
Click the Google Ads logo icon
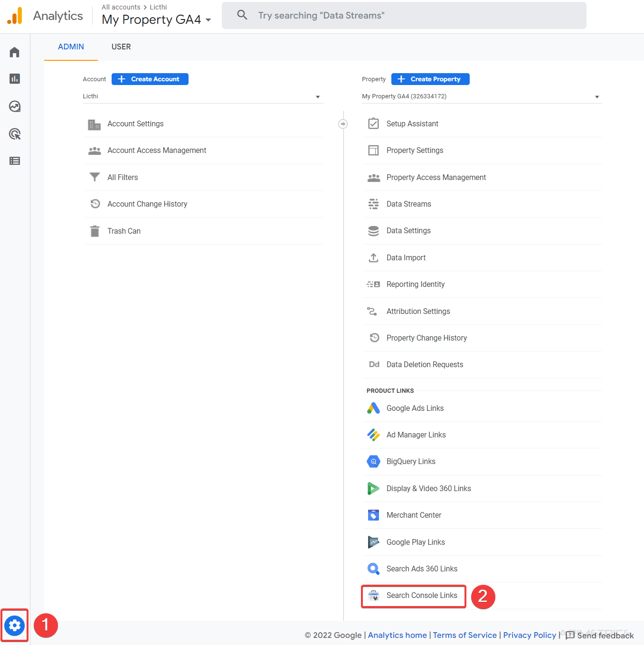click(374, 408)
